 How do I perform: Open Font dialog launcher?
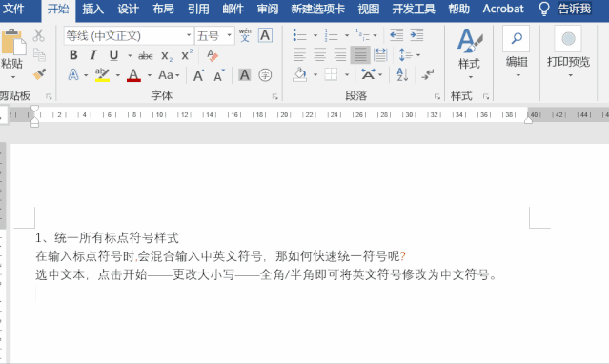[275, 97]
